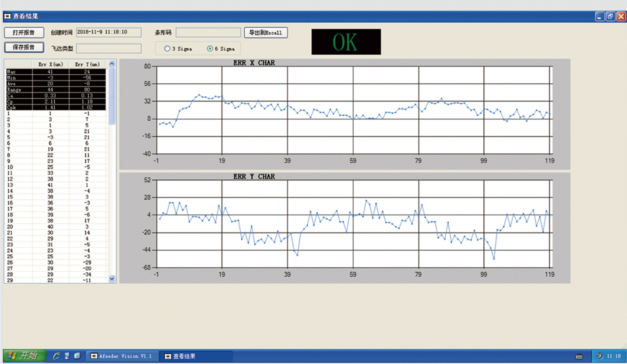Click the third quick launch icon
Image resolution: width=627 pixels, height=364 pixels.
click(x=77, y=356)
